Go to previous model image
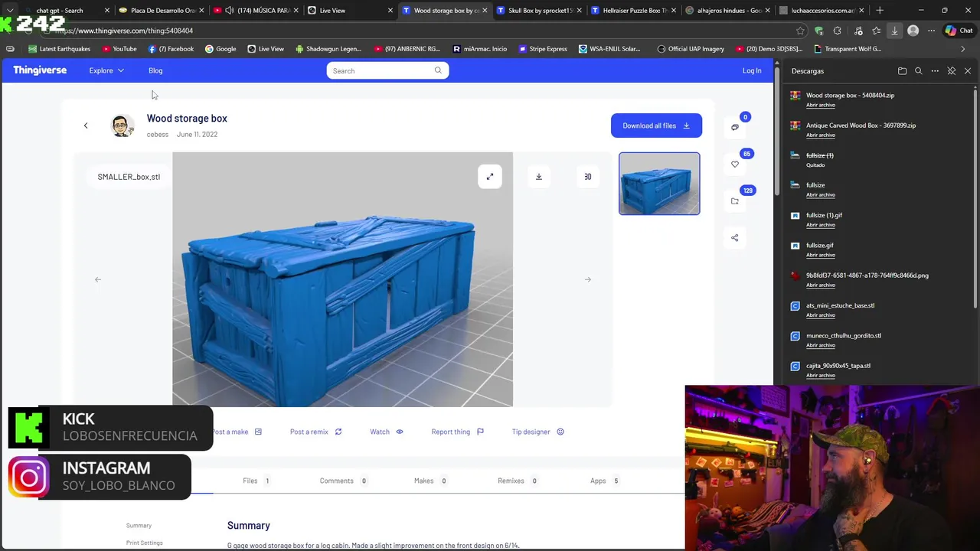 coord(98,279)
